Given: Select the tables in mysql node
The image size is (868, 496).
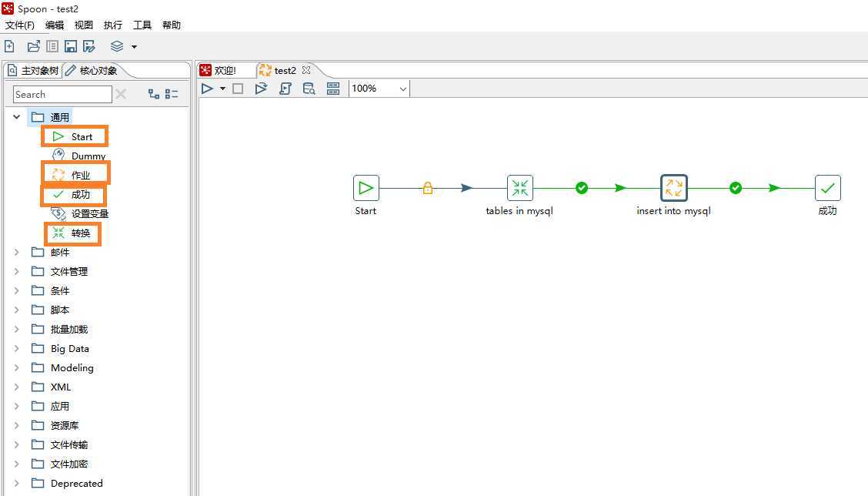Looking at the screenshot, I should tap(520, 188).
